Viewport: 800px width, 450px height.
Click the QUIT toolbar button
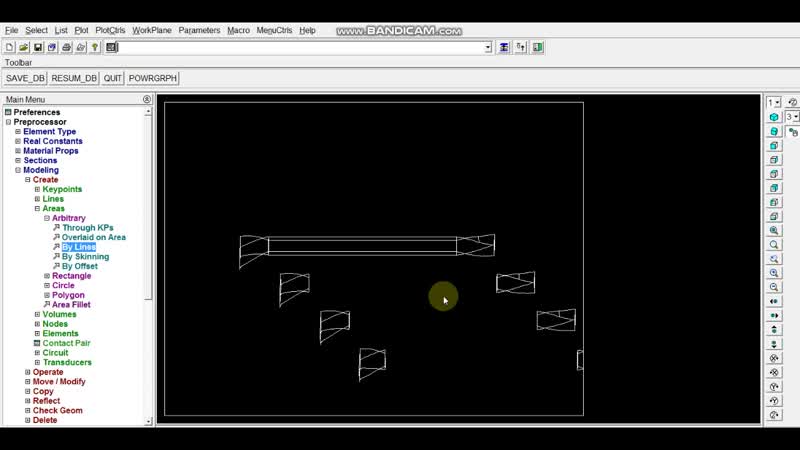pyautogui.click(x=113, y=78)
